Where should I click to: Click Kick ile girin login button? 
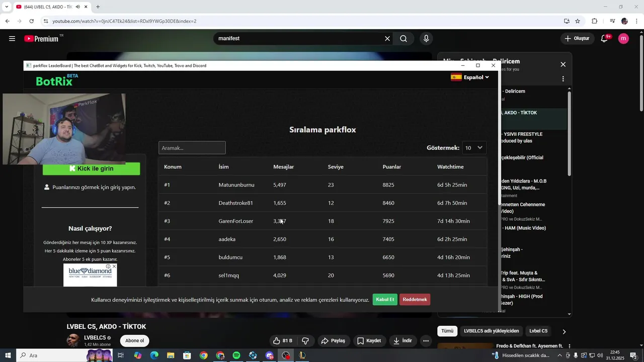tap(91, 168)
